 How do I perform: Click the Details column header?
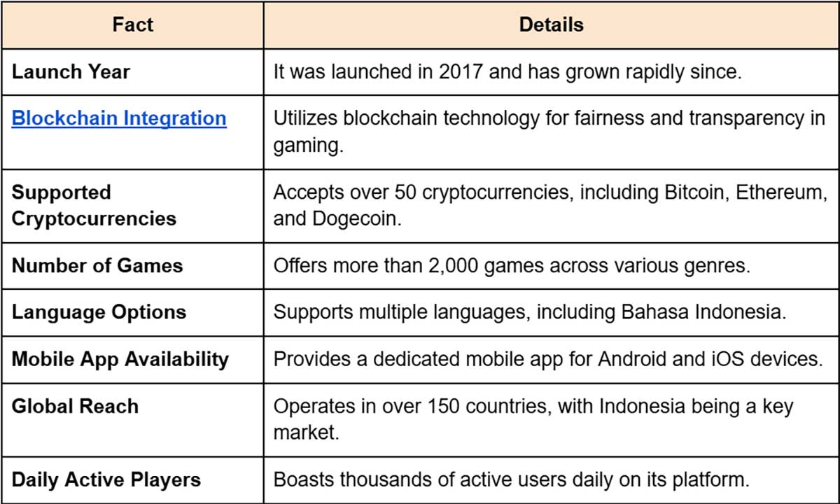551,24
